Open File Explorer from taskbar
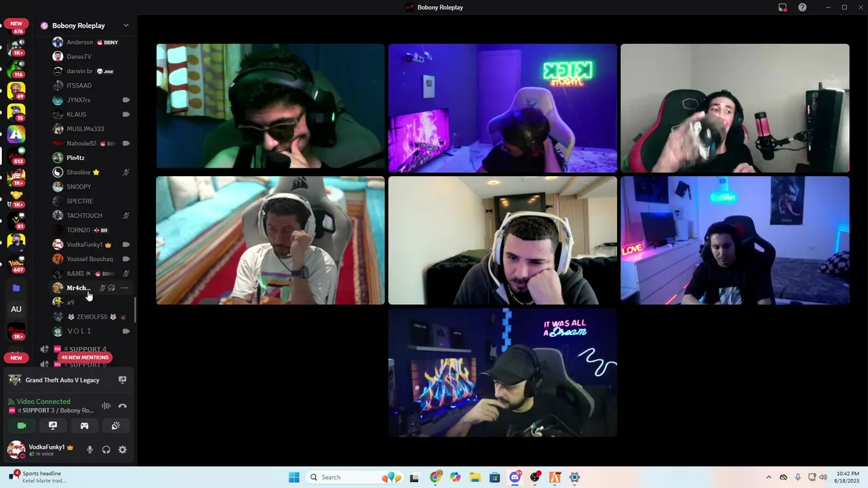Image resolution: width=868 pixels, height=488 pixels. 475,477
